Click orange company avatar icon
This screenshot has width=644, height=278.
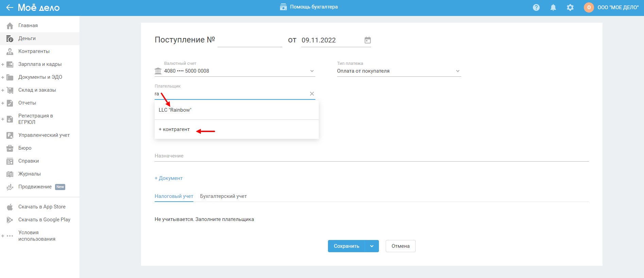click(589, 7)
